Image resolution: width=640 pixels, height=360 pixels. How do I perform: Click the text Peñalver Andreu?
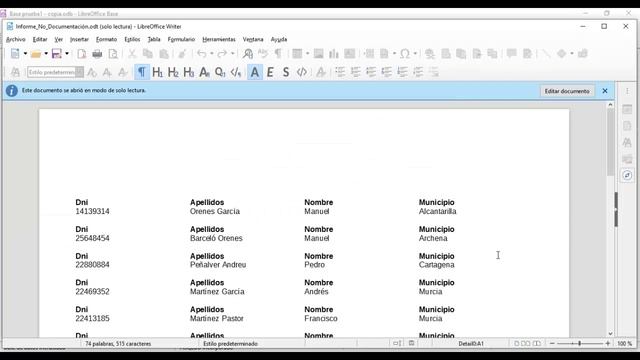click(x=218, y=265)
